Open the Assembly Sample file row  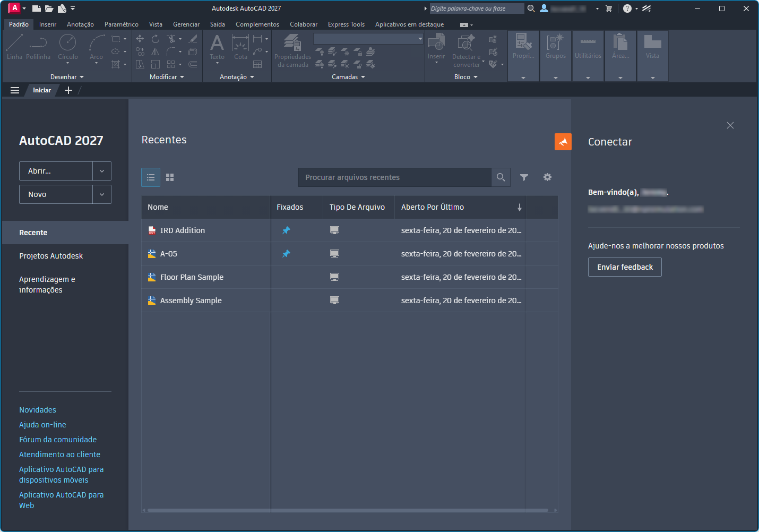(349, 301)
